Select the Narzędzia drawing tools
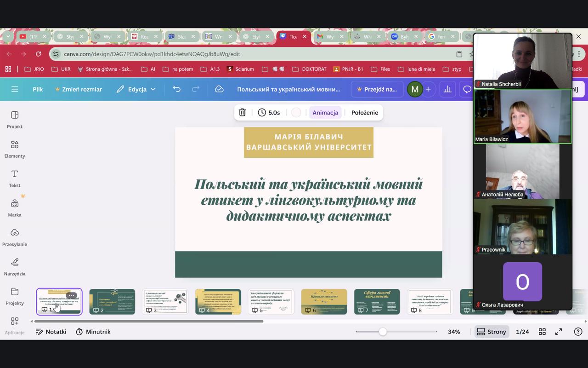588x368 pixels. (15, 267)
